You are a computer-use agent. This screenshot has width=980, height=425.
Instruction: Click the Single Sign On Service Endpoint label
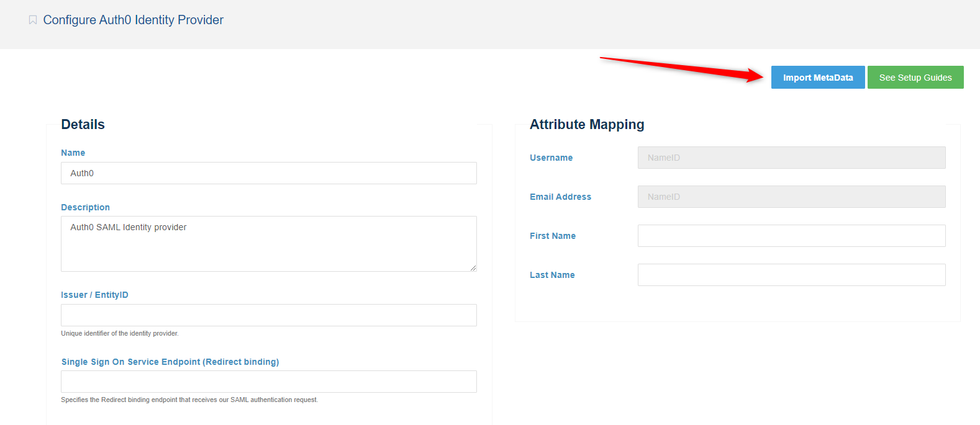tap(170, 362)
